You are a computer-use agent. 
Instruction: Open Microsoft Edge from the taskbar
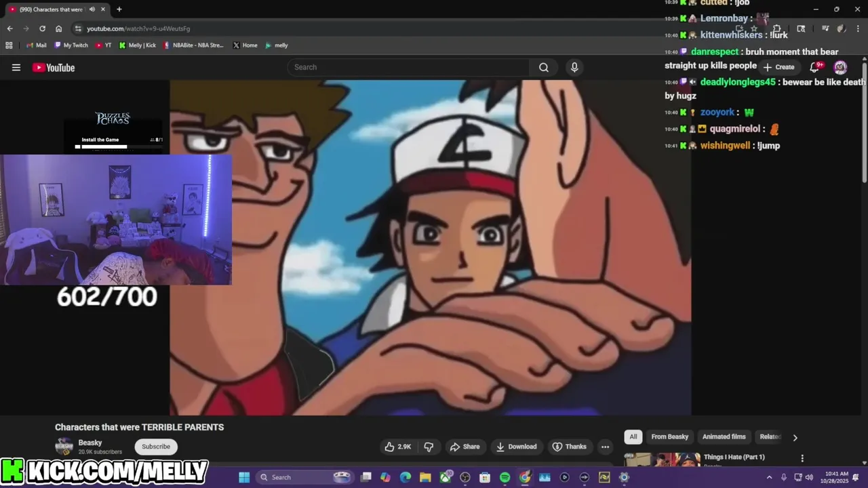[406, 478]
